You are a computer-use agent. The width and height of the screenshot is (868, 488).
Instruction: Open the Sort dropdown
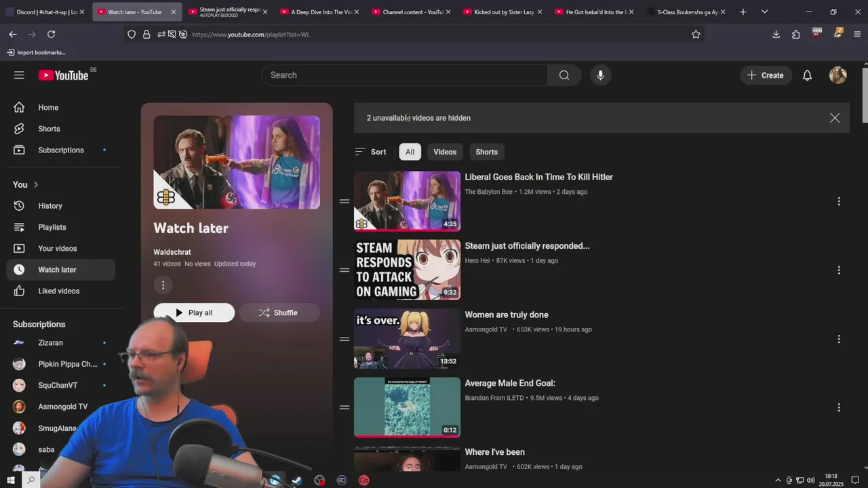tap(371, 152)
